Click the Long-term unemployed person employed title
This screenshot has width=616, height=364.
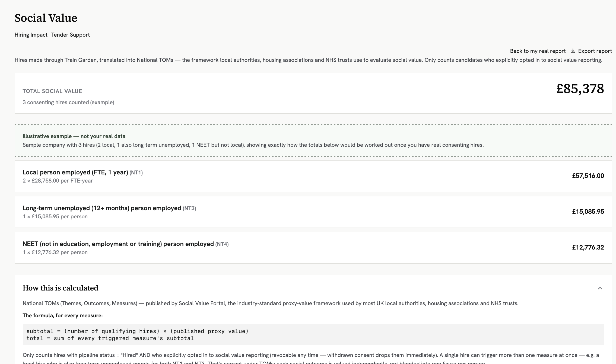[102, 208]
